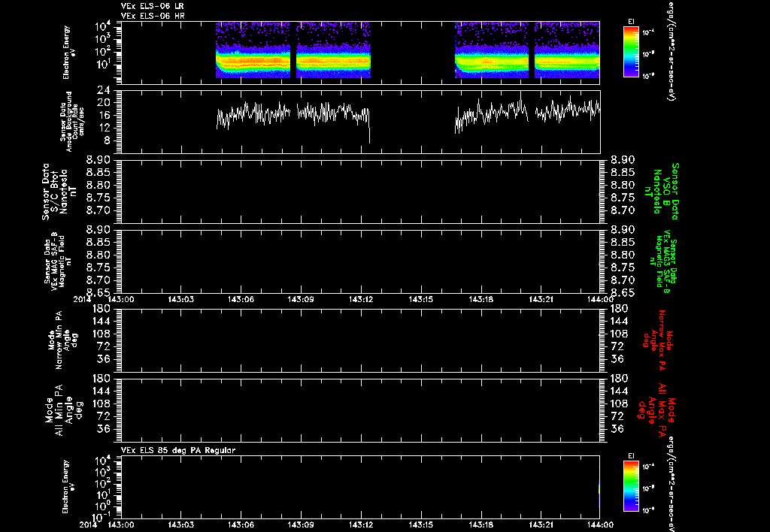
Task: Click the count rate drop spike near 143:12
Action: tap(369, 128)
